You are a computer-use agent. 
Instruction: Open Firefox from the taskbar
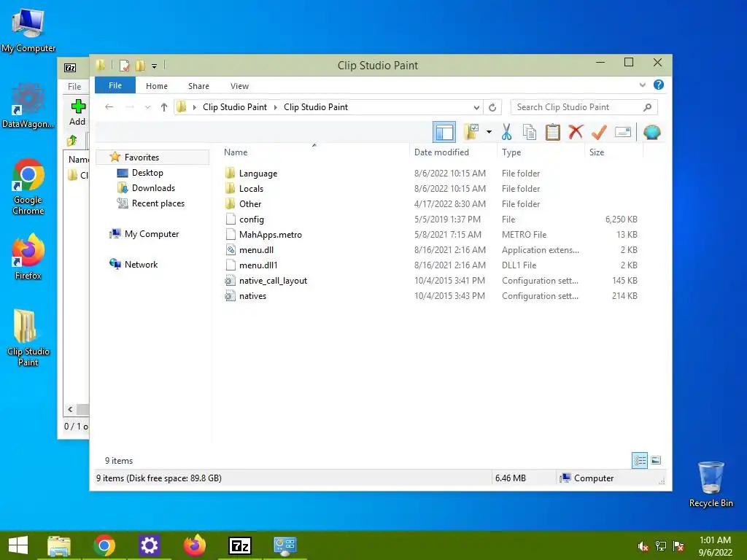tap(194, 545)
